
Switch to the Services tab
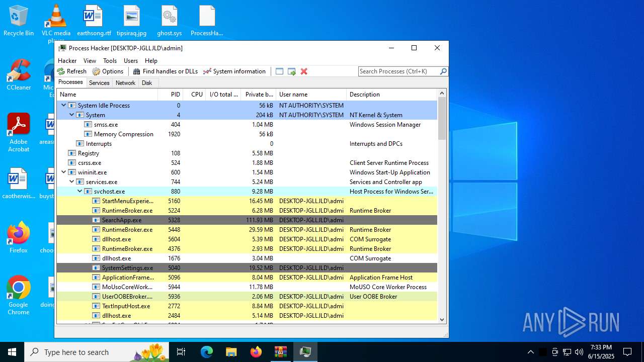[99, 83]
